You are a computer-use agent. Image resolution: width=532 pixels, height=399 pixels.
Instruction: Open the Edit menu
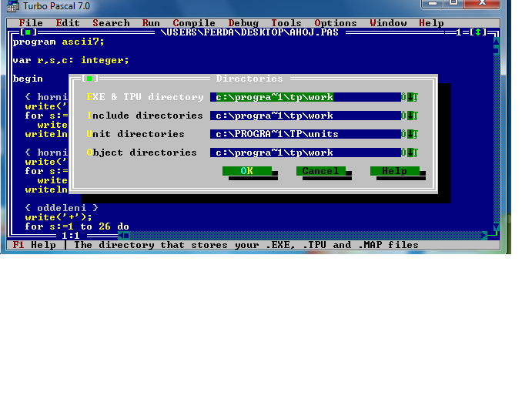(x=68, y=23)
